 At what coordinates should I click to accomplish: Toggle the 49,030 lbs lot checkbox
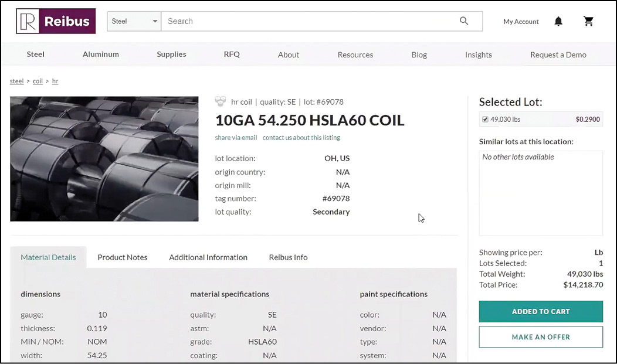[485, 120]
